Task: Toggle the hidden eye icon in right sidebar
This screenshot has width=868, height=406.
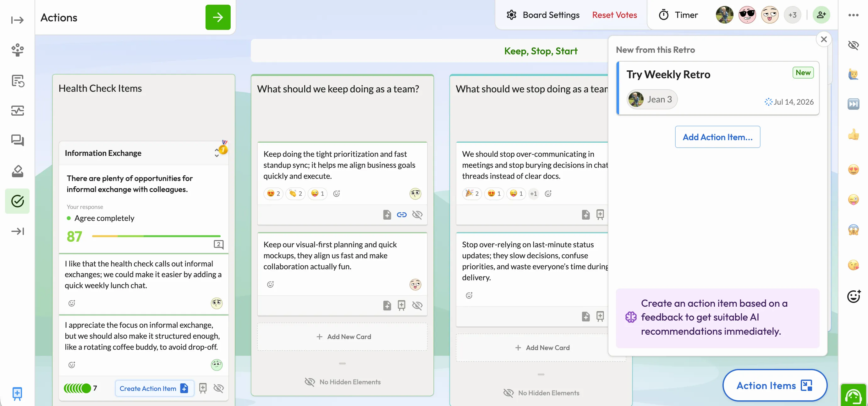Action: 853,45
